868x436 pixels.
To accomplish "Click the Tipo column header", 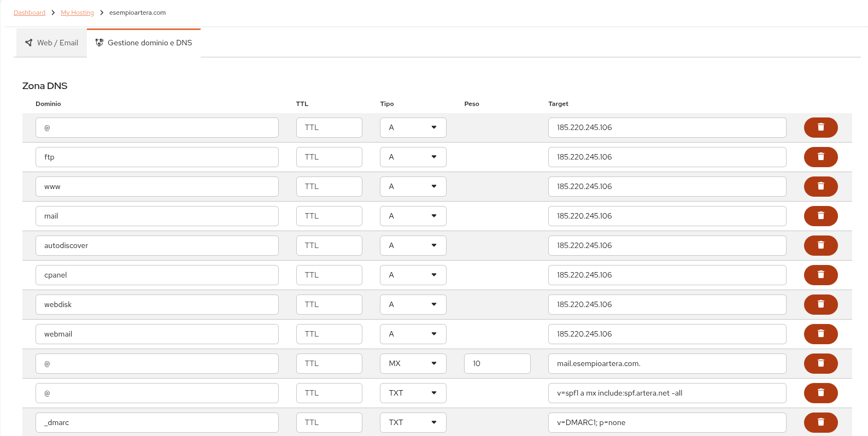I will [387, 104].
